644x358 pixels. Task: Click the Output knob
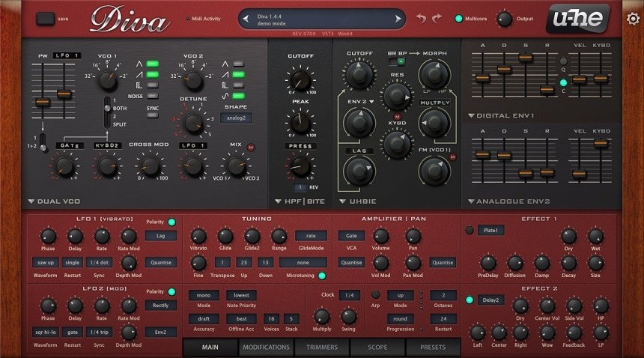coord(505,19)
